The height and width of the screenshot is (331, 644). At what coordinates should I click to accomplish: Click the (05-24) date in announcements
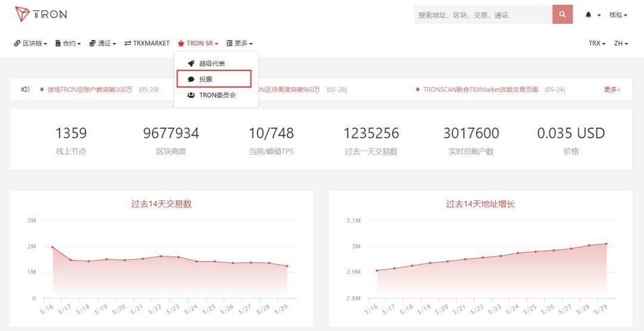[x=555, y=89]
